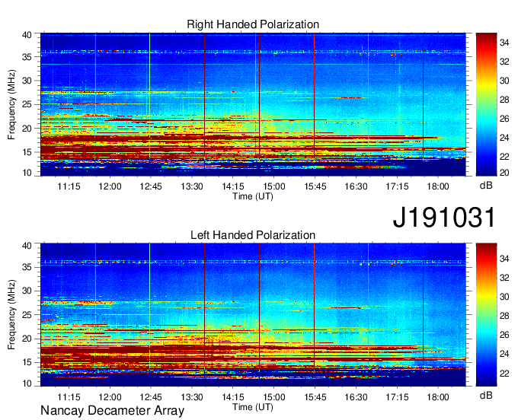Click 10 MHz tick on Right Handed plot

tap(27, 172)
